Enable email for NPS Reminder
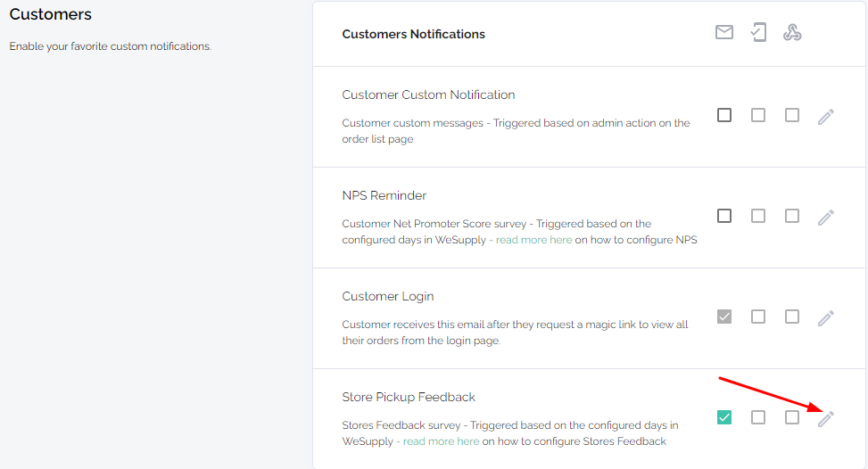 point(724,216)
